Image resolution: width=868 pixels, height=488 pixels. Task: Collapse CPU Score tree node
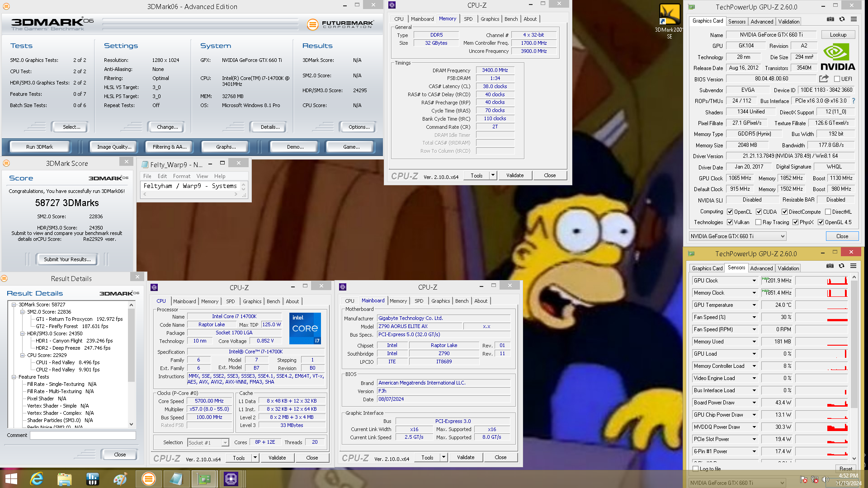pos(22,355)
